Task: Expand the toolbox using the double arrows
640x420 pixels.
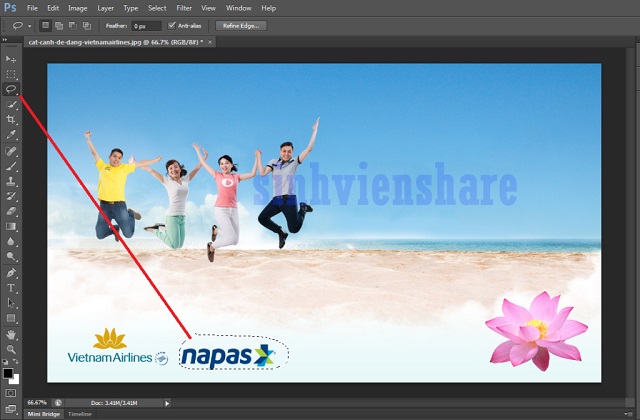Action: click(5, 40)
